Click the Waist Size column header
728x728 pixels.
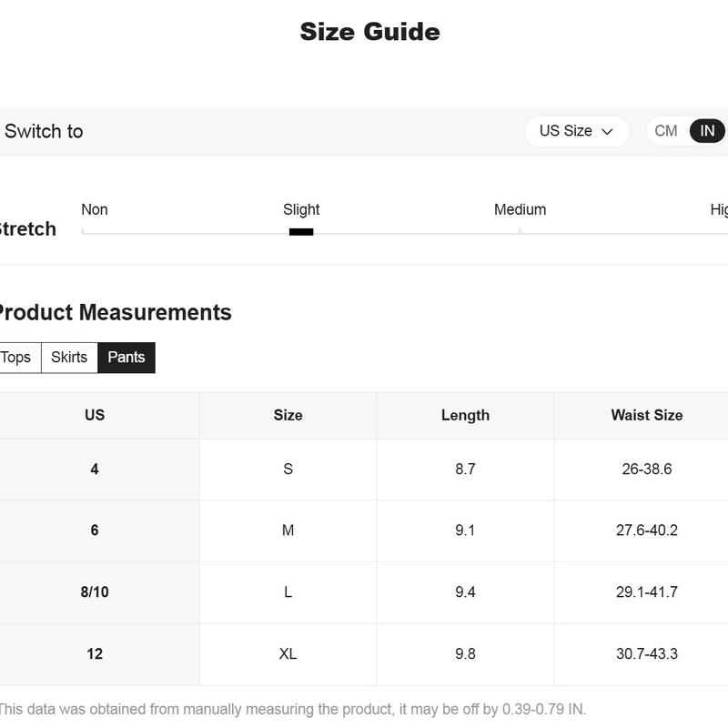(647, 415)
